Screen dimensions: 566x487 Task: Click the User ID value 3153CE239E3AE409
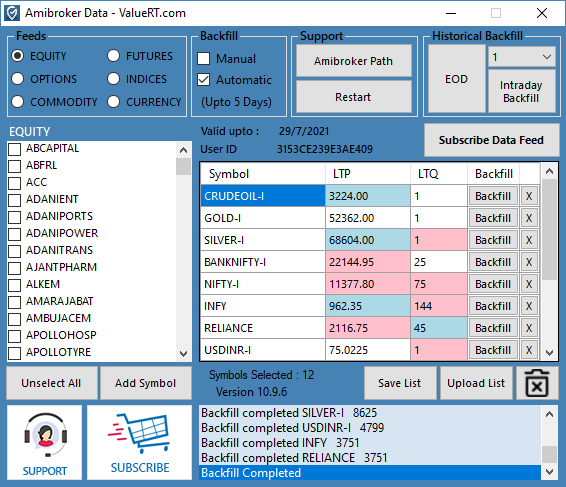(x=325, y=149)
